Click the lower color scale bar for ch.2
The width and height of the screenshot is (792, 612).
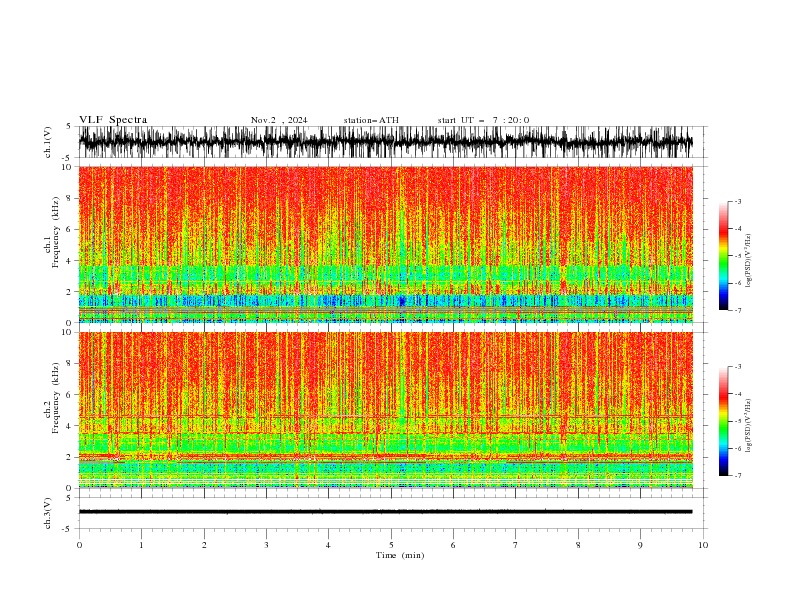724,421
